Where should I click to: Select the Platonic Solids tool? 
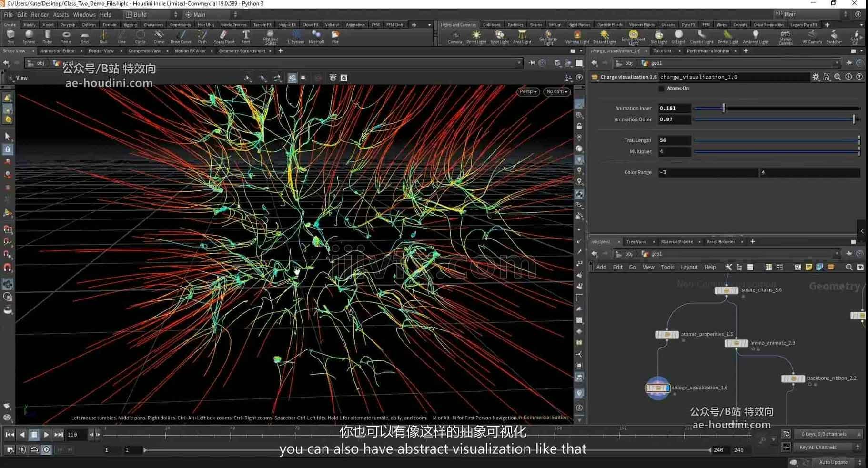click(x=271, y=38)
